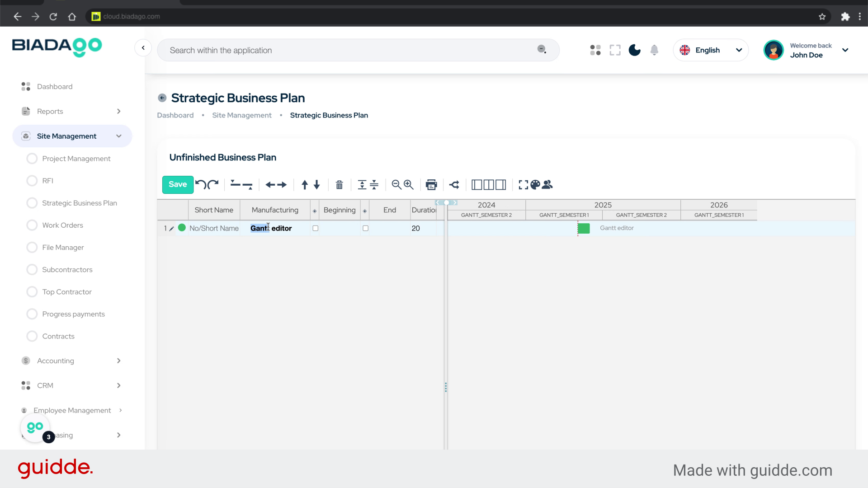The width and height of the screenshot is (868, 488).
Task: Print the Gantt chart
Action: [x=431, y=184]
